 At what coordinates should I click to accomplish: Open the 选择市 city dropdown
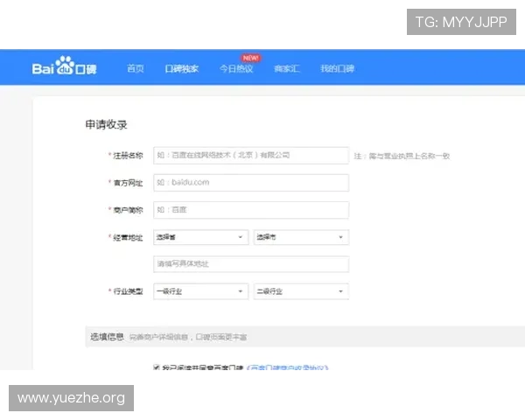click(x=301, y=237)
